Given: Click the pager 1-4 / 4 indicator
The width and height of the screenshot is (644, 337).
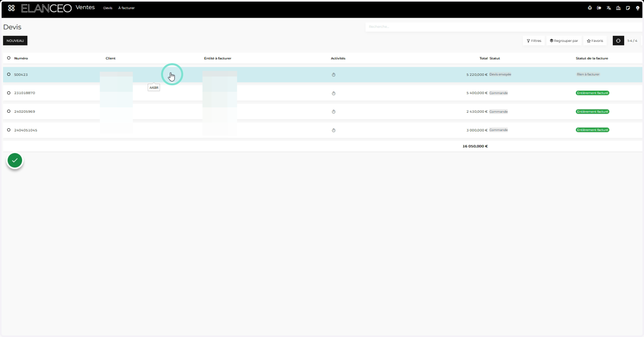Looking at the screenshot, I should pyautogui.click(x=632, y=41).
